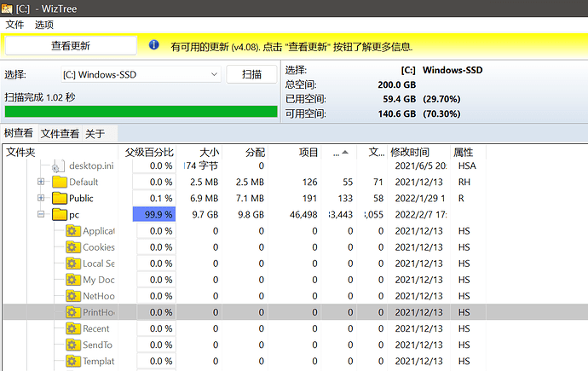Viewport: 588px width, 371px height.
Task: Select the Default folder icon
Action: click(59, 182)
